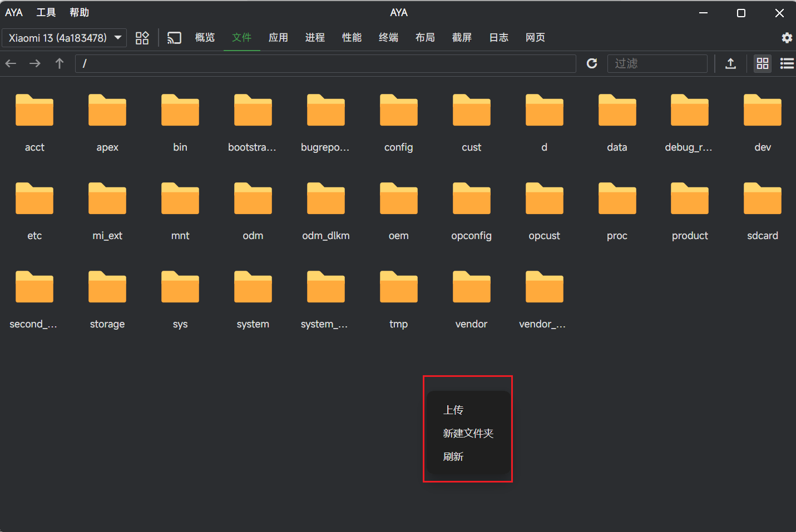Switch to the 终端 tab
The height and width of the screenshot is (532, 796).
(x=388, y=37)
